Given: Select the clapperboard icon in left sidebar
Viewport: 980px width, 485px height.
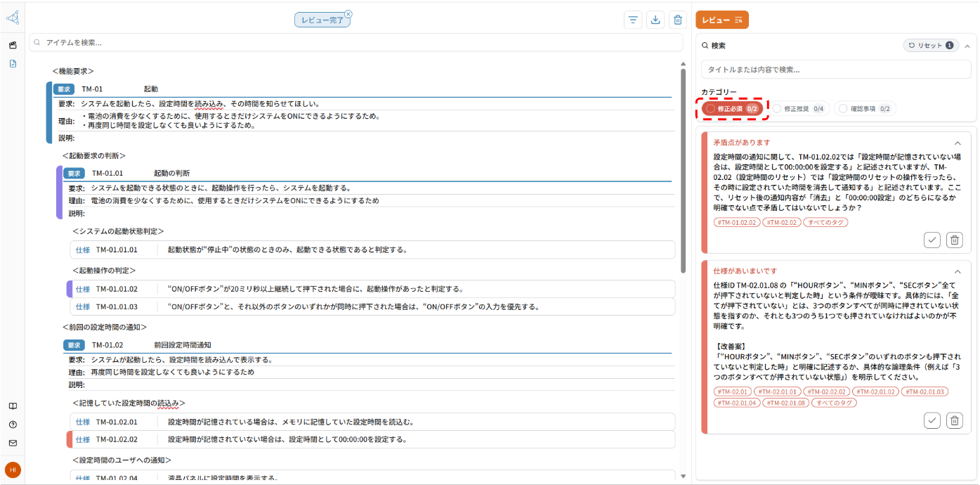Looking at the screenshot, I should pos(13,45).
